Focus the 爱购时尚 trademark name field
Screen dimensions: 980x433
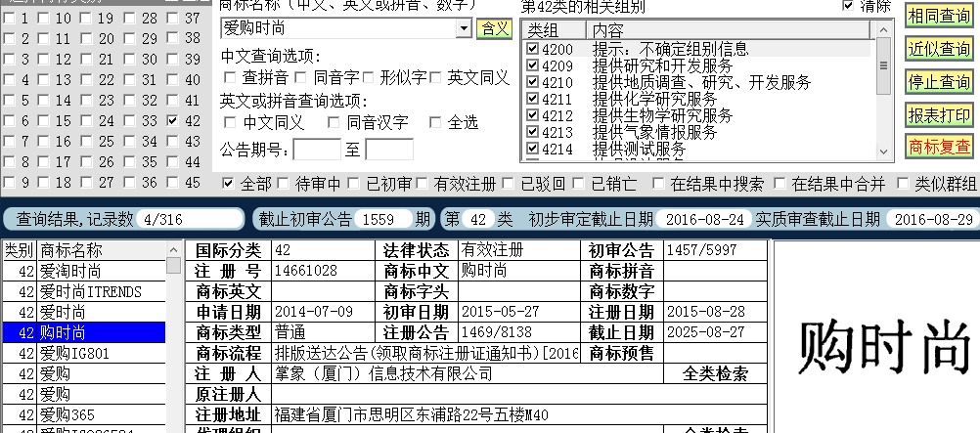pos(338,28)
